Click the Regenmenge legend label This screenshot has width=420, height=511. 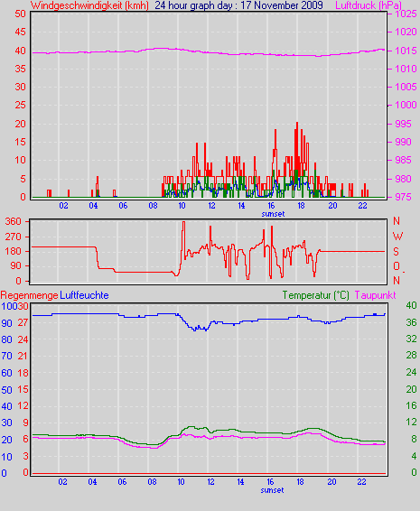coord(29,295)
